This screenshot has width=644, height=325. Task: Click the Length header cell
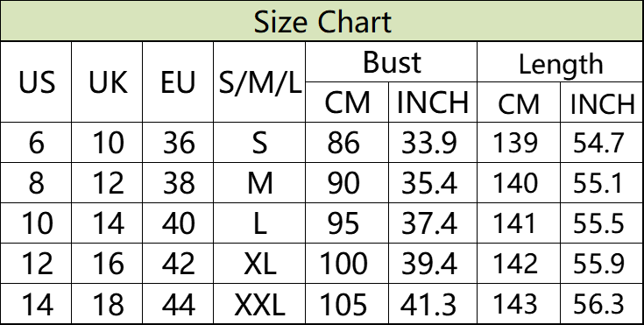560,62
